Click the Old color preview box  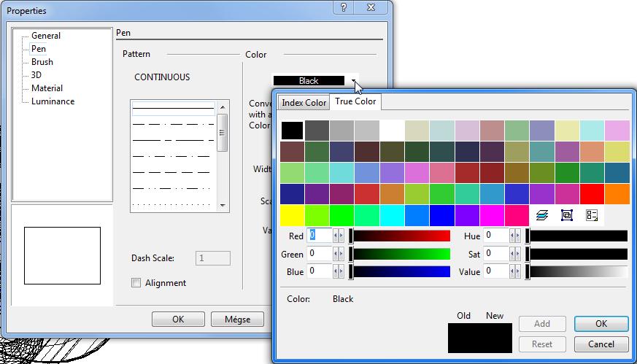[464, 338]
